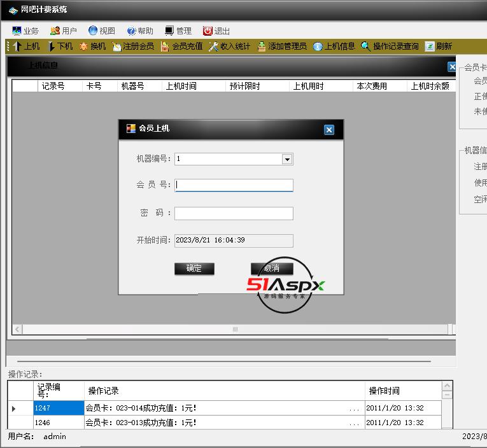Click the 退出 menu item
Viewport: 487px width, 448px height.
click(x=216, y=31)
